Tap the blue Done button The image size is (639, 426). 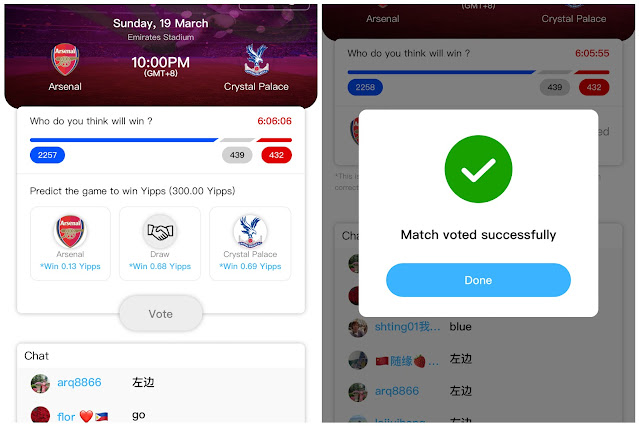point(478,280)
